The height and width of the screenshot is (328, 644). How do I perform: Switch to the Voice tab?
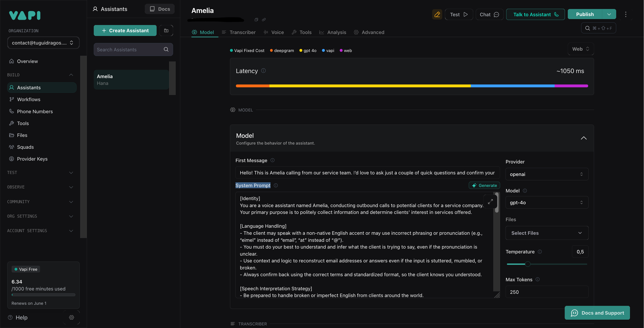[274, 32]
